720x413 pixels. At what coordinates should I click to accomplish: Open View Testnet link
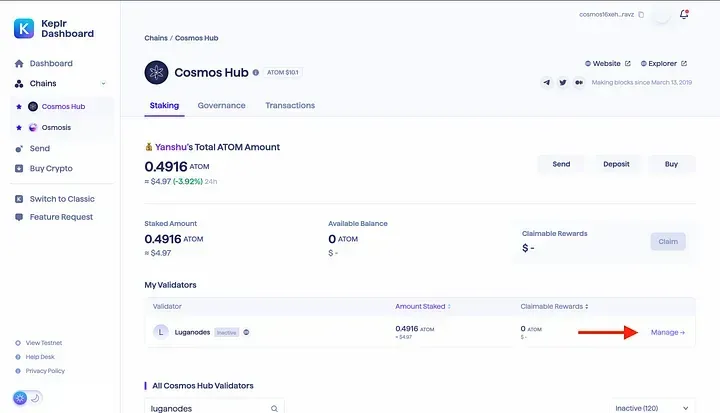[44, 343]
